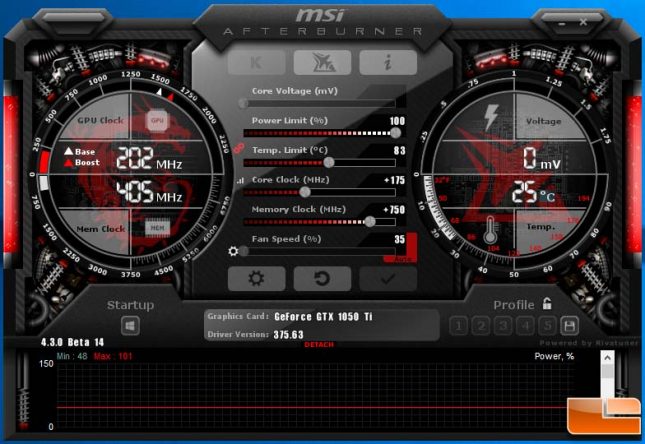Click the Power Limit slider handle
Viewport: 645px width, 444px height.
[x=395, y=133]
